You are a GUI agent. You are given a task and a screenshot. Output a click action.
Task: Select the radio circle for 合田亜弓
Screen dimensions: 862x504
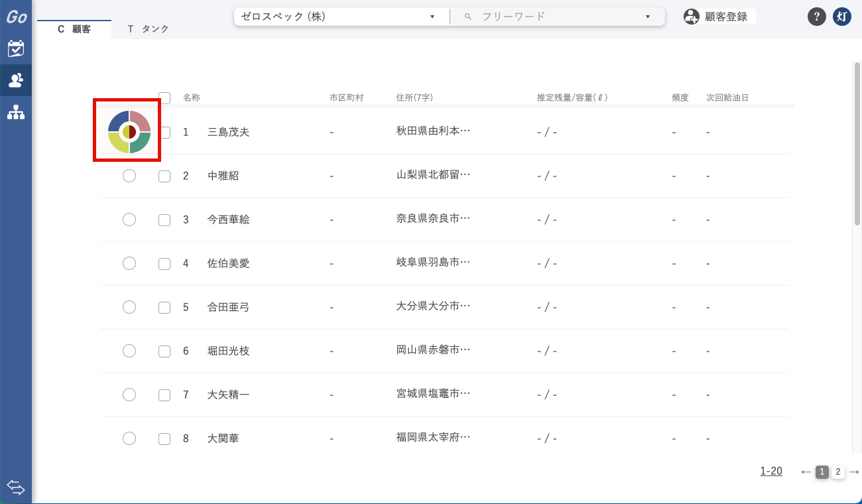pos(129,307)
